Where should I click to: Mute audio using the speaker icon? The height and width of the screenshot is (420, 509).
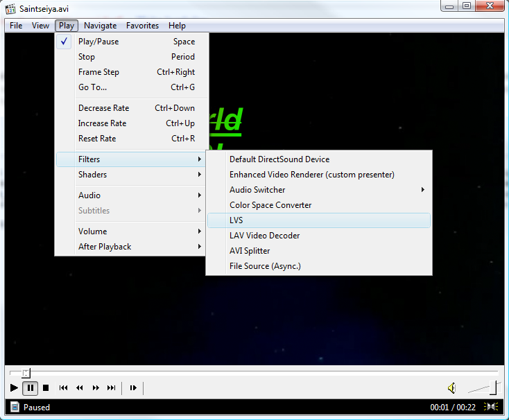(x=451, y=388)
